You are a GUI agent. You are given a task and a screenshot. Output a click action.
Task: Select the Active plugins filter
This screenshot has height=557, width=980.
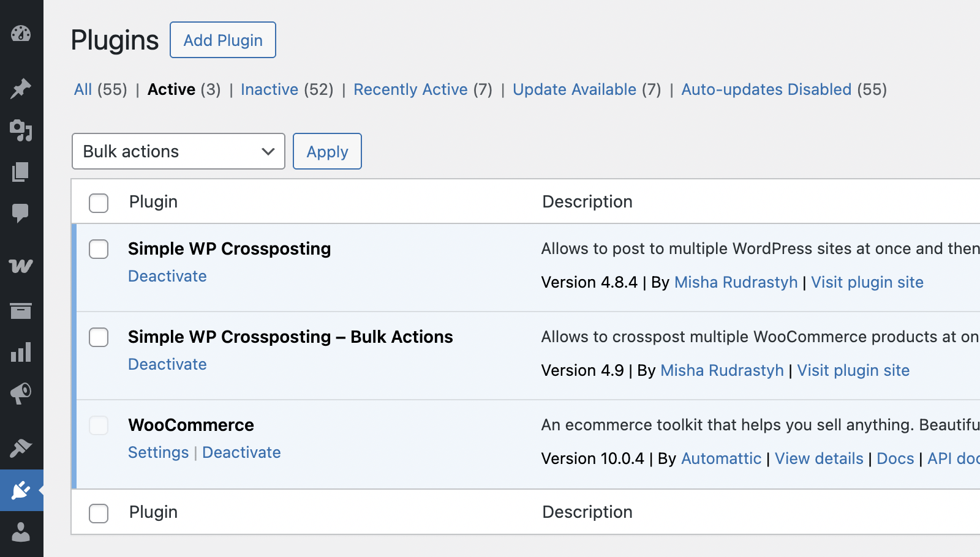click(x=171, y=89)
